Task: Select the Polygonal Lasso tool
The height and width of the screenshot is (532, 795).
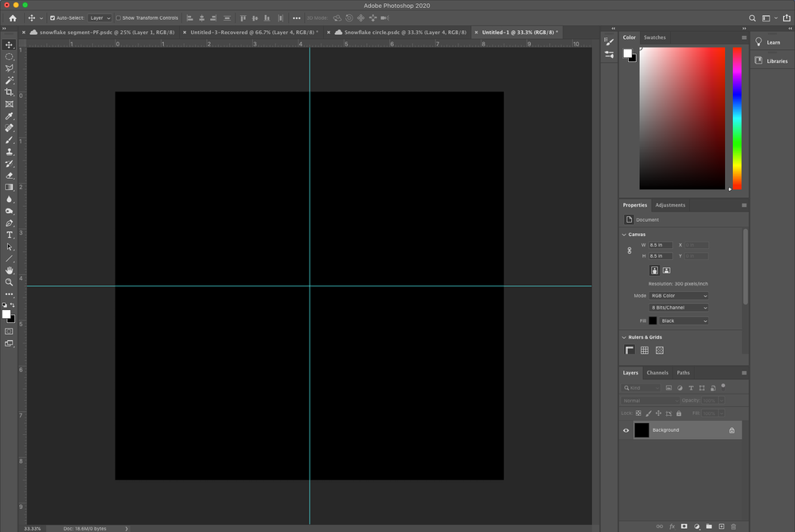Action: click(9, 68)
